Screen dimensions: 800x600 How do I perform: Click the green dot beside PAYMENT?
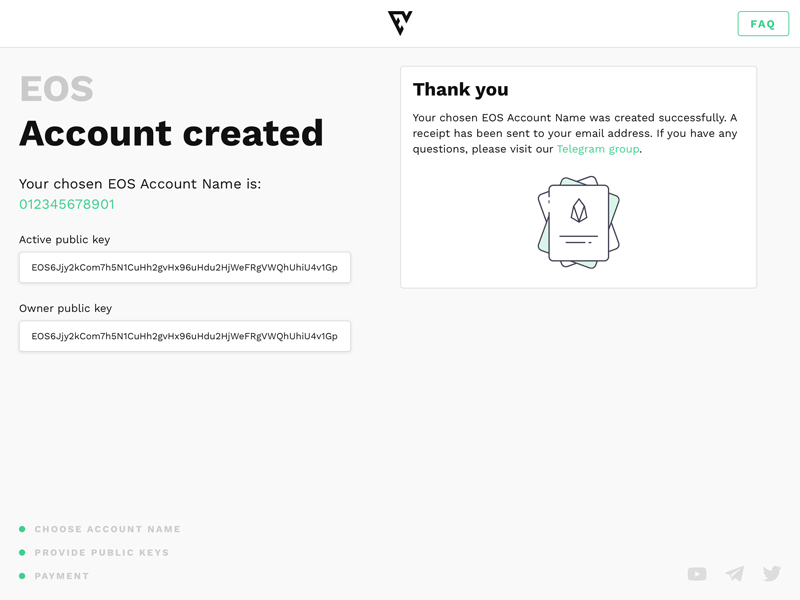tap(23, 576)
